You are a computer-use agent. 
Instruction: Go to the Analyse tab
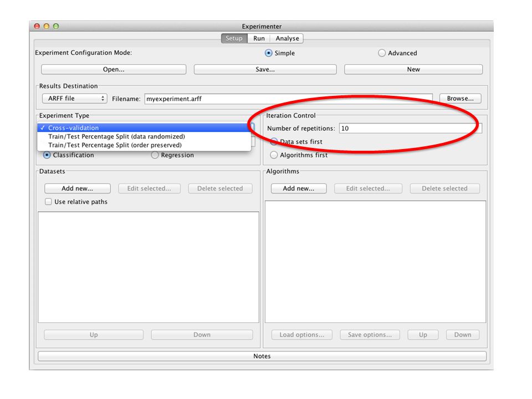[287, 38]
